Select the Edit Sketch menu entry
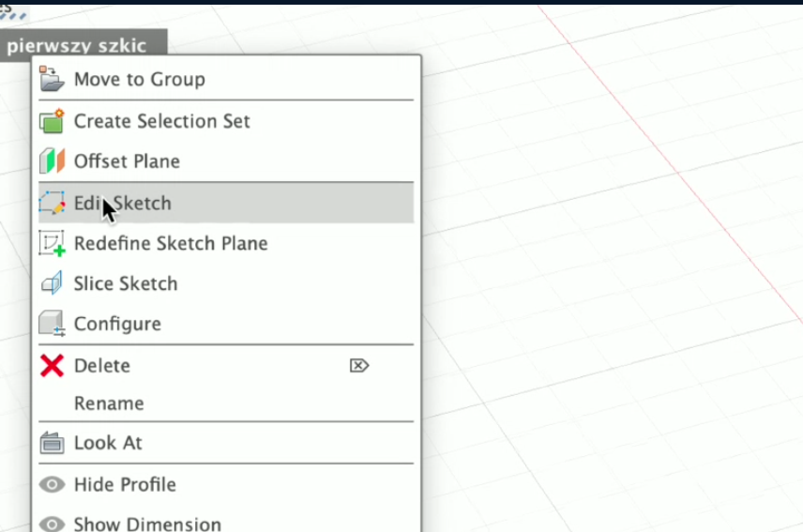The height and width of the screenshot is (532, 803). pyautogui.click(x=226, y=204)
